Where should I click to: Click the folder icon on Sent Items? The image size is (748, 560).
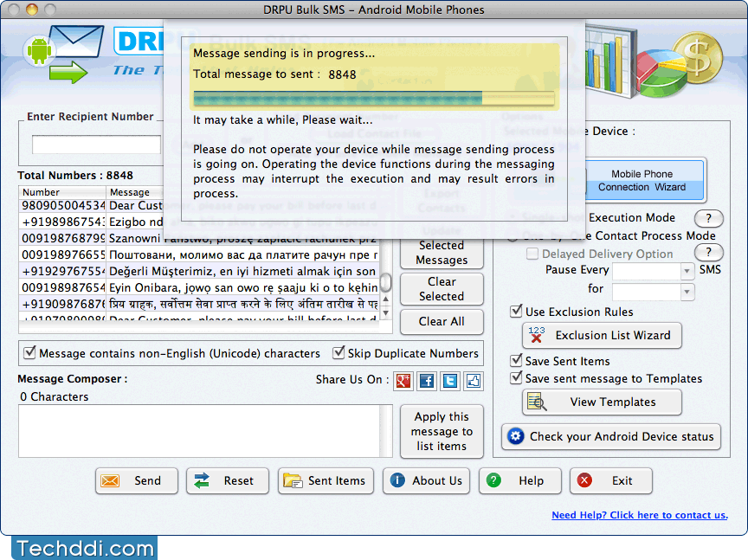293,480
